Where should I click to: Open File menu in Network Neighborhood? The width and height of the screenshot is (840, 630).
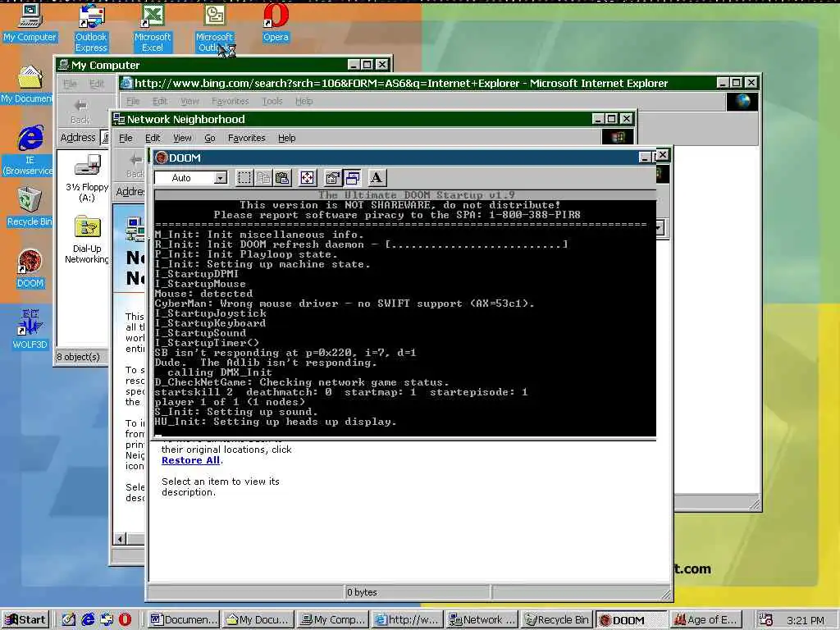[126, 138]
